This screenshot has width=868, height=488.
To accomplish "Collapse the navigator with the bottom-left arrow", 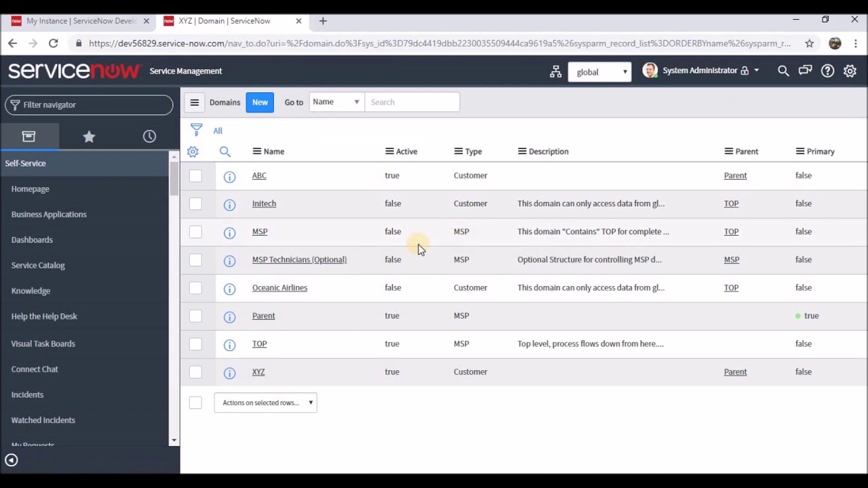I will (11, 460).
